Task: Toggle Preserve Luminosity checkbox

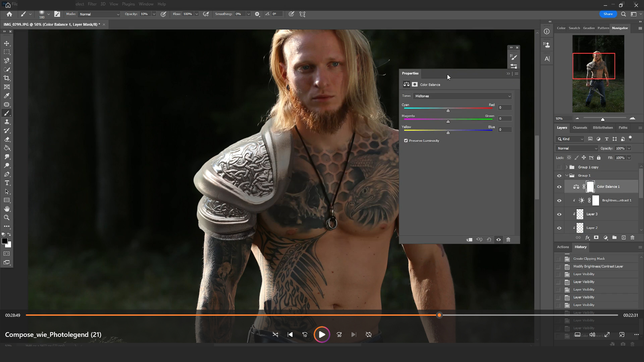Action: pyautogui.click(x=406, y=141)
